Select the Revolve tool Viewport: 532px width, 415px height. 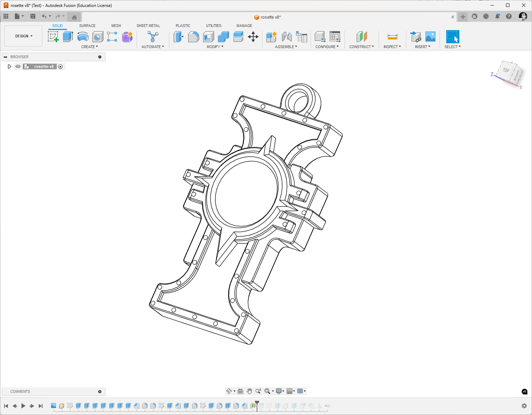pos(83,36)
